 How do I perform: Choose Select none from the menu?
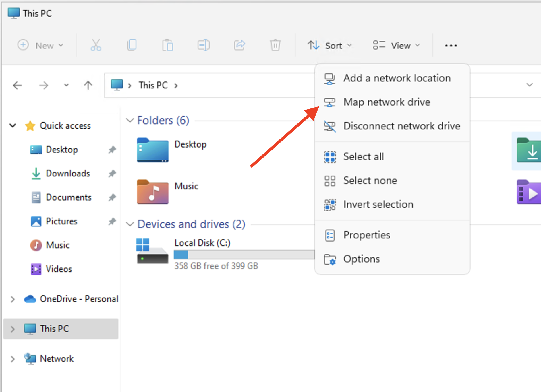click(x=370, y=181)
